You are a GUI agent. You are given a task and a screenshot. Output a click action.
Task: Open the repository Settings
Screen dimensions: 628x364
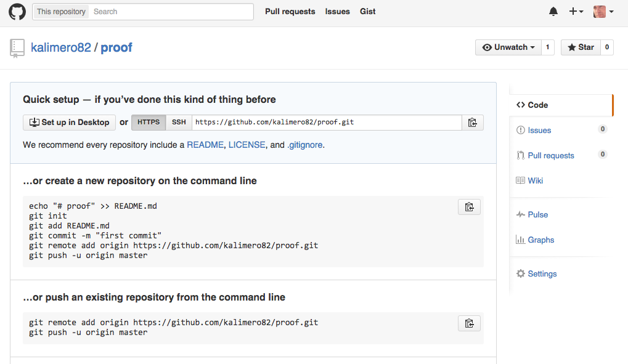pos(540,273)
